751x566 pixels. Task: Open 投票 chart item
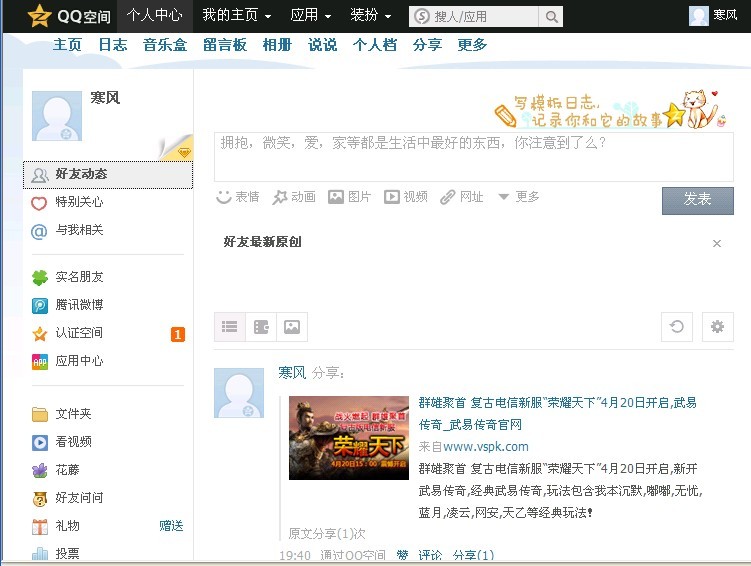click(x=108, y=554)
